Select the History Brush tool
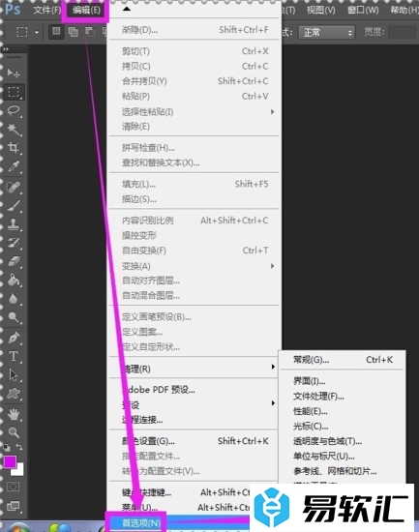The image size is (419, 532). pyautogui.click(x=14, y=243)
